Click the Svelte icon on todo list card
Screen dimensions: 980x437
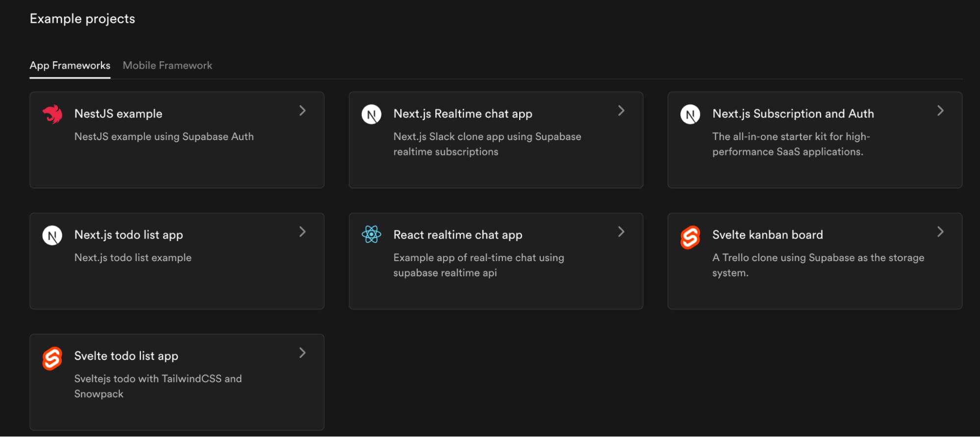52,358
